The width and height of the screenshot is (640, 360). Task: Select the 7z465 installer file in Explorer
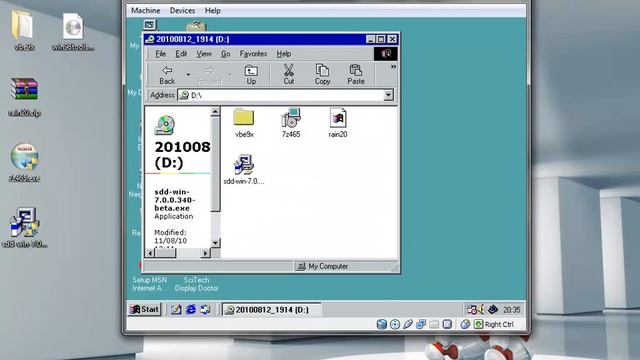[x=291, y=123]
